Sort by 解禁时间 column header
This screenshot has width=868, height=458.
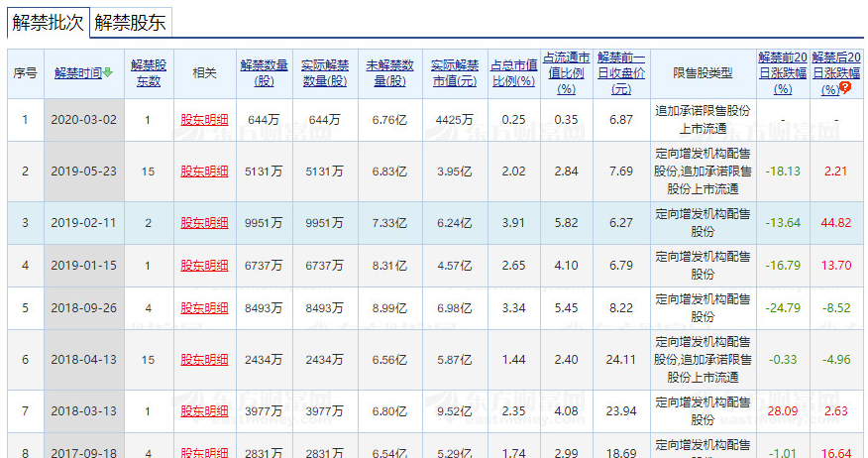pyautogui.click(x=78, y=73)
